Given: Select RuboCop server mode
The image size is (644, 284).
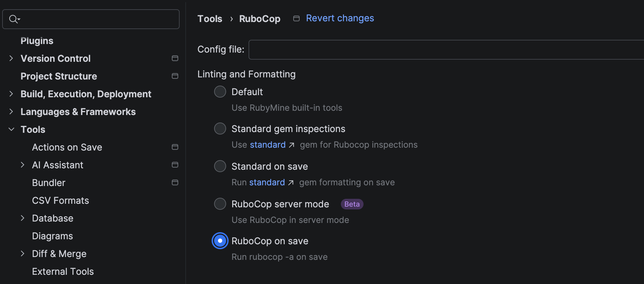Looking at the screenshot, I should tap(220, 203).
